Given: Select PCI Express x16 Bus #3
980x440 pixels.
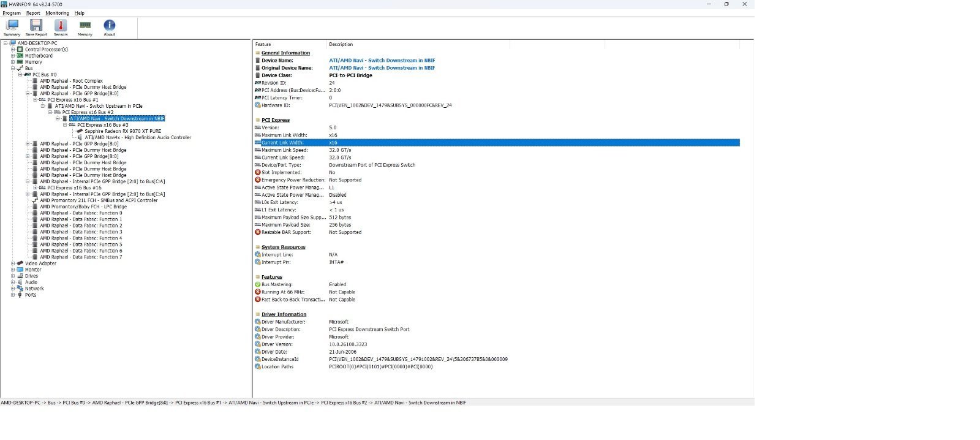Looking at the screenshot, I should pos(102,125).
